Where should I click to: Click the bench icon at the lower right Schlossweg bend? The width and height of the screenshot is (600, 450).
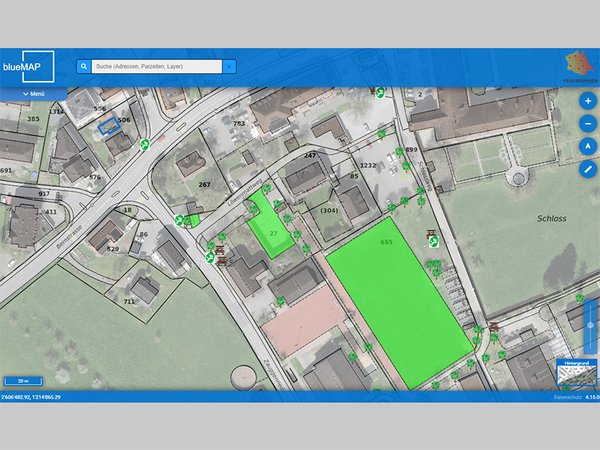(494, 327)
